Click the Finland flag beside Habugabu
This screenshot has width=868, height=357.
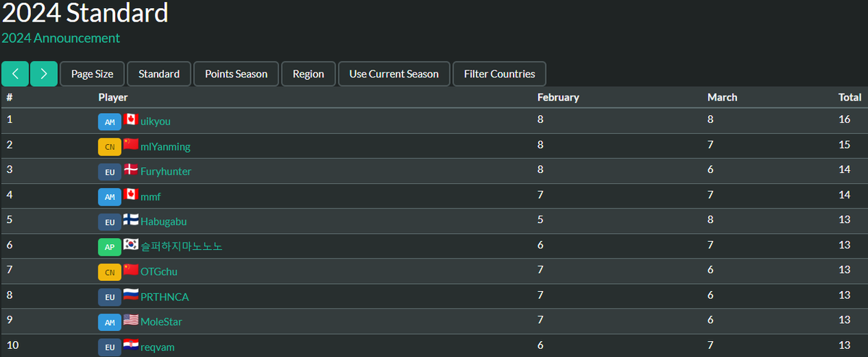pos(130,219)
